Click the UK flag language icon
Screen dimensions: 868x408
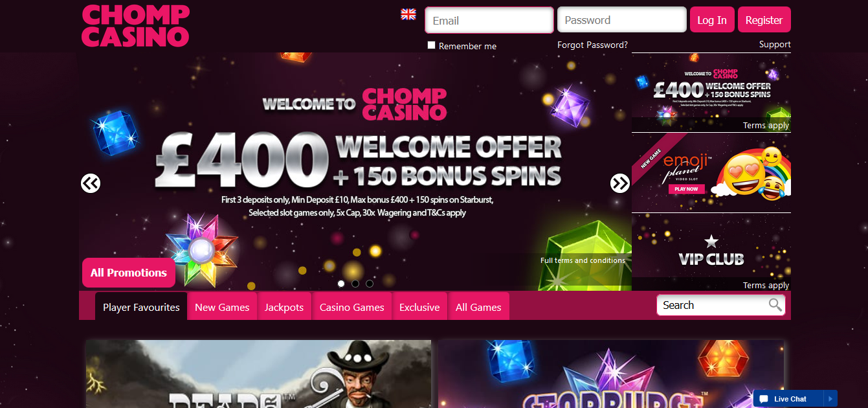pyautogui.click(x=408, y=14)
